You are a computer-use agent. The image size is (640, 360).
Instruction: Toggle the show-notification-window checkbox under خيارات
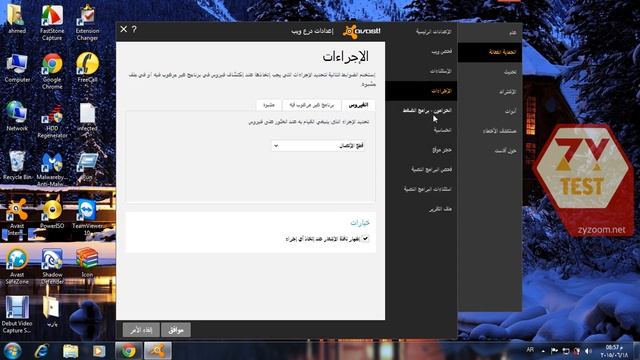point(365,239)
